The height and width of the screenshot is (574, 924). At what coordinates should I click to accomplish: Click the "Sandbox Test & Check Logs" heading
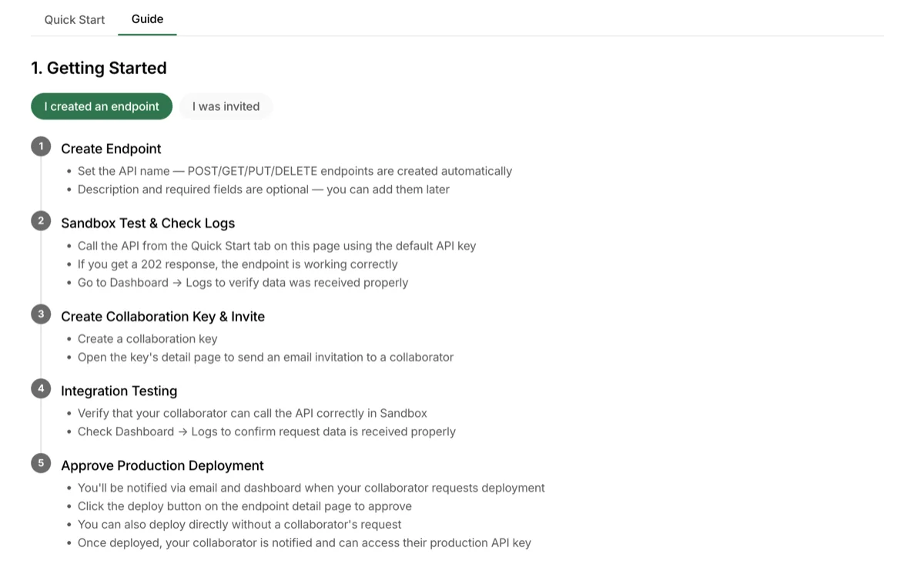pyautogui.click(x=148, y=223)
